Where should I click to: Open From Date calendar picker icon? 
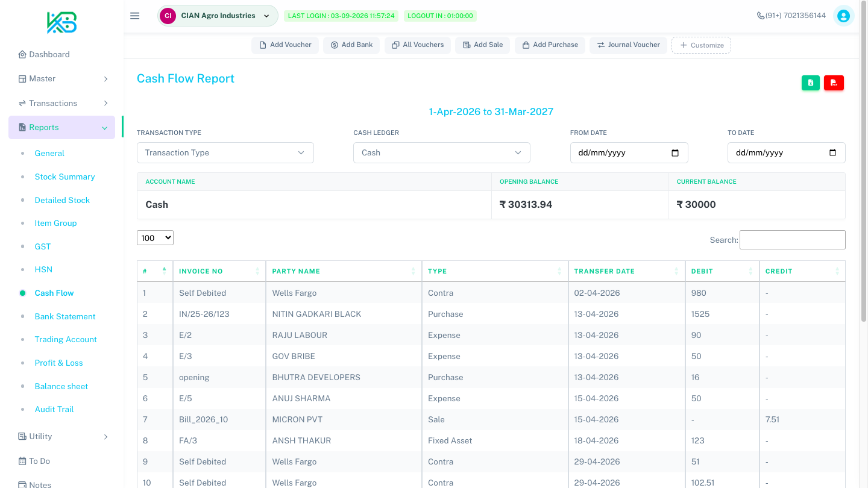click(x=675, y=153)
